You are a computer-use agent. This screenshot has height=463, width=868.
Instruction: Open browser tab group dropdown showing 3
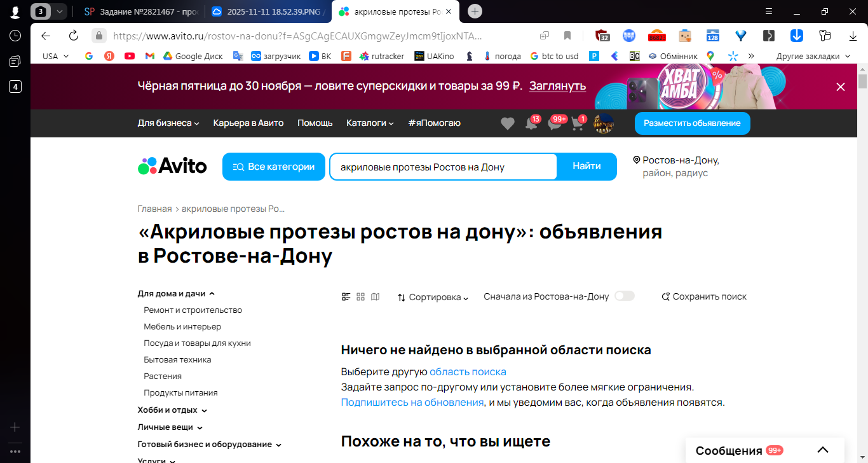click(48, 11)
